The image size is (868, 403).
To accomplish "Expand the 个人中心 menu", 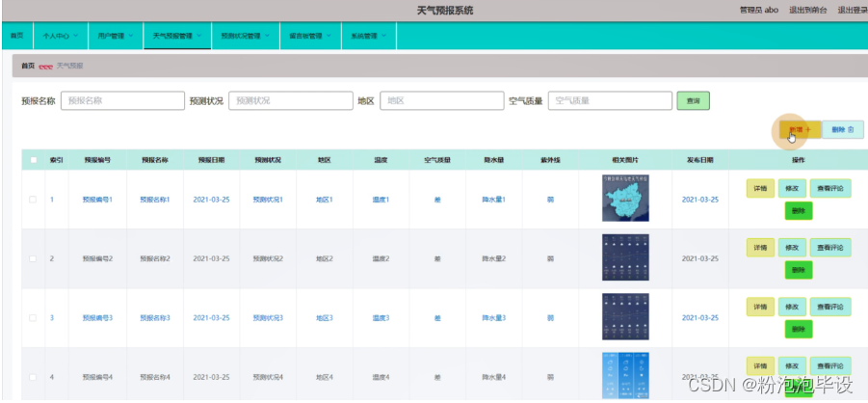I will (x=61, y=36).
